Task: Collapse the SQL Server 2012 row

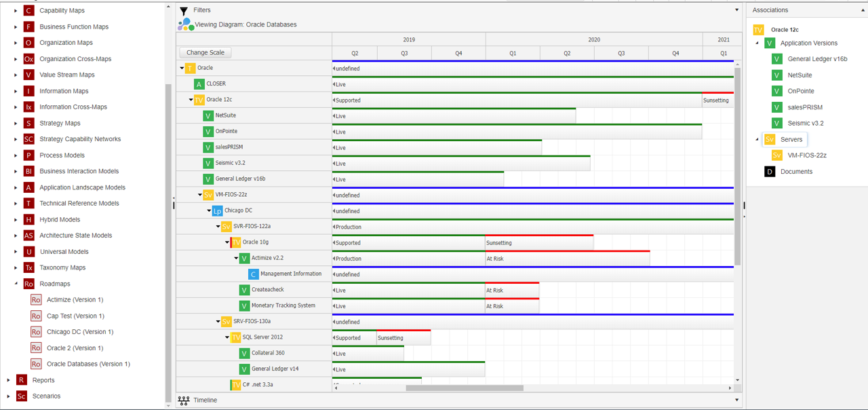Action: click(227, 337)
